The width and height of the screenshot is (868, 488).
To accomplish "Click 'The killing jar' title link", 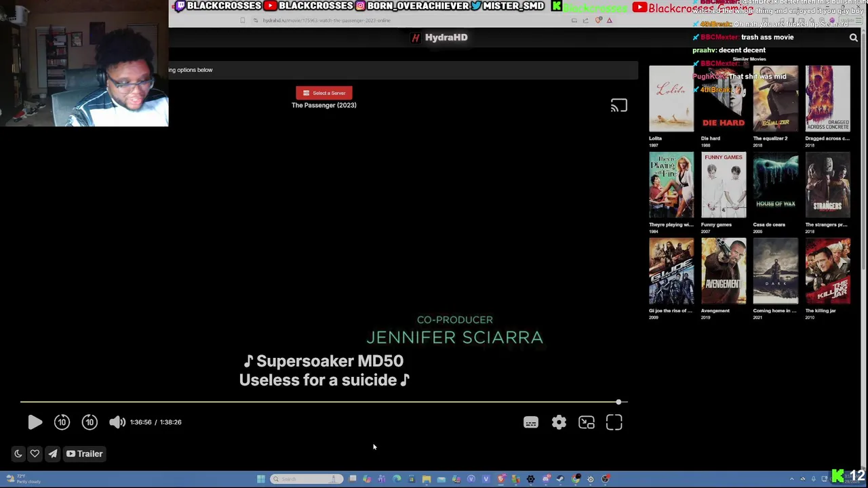I will [x=821, y=310].
